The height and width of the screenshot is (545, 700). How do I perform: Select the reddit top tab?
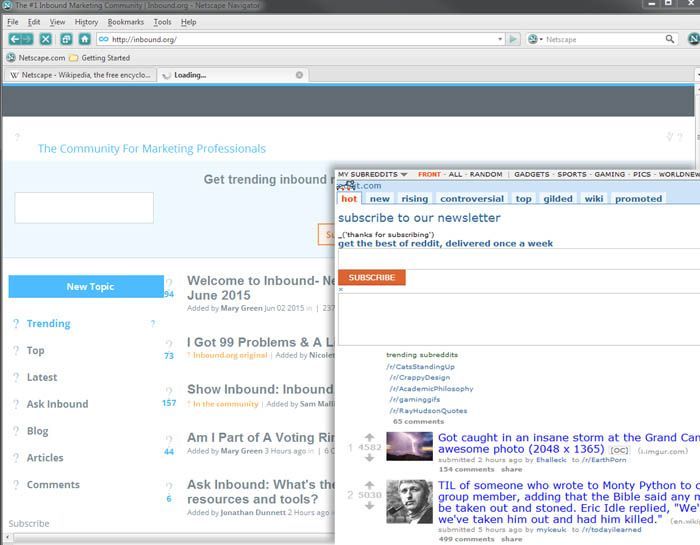[x=523, y=199]
